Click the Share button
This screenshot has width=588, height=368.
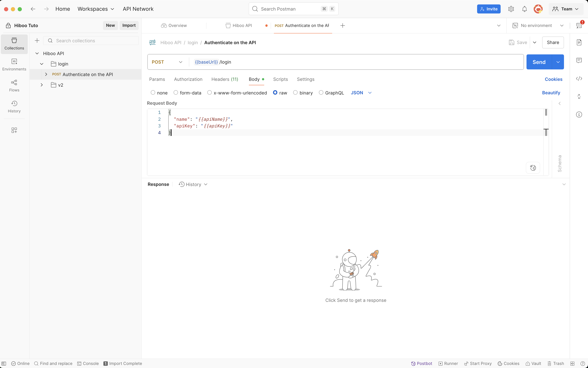coord(553,42)
